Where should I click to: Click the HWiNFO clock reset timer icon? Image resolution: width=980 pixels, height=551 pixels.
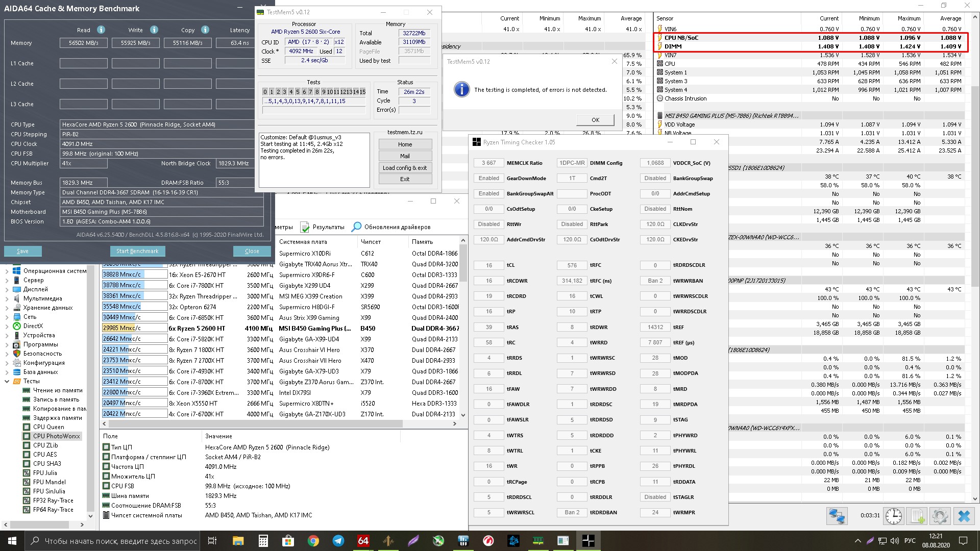(893, 516)
